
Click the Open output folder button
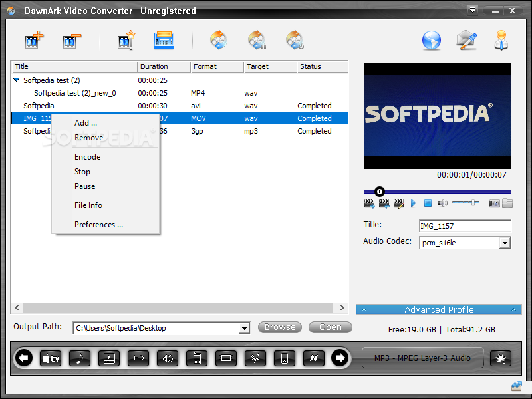331,327
